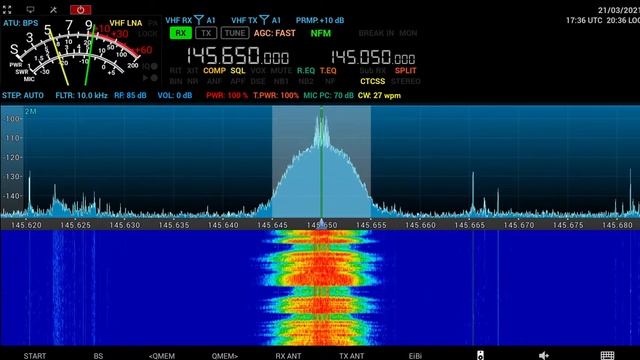Open VHF LNA selection
This screenshot has height=360, width=640.
pos(126,23)
